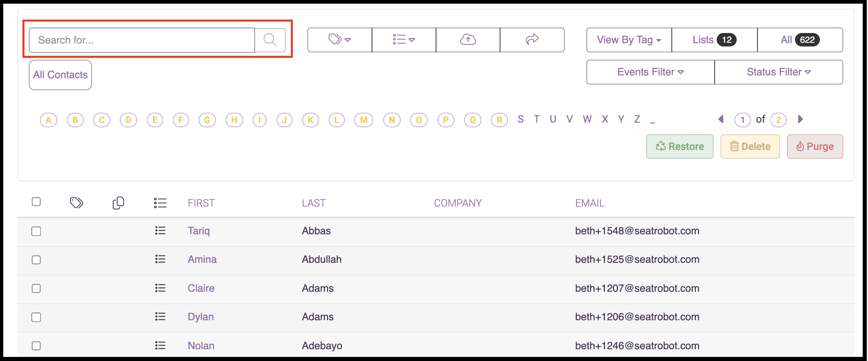The image size is (868, 361).
Task: Sort by the COMPANY column header
Action: (x=458, y=203)
